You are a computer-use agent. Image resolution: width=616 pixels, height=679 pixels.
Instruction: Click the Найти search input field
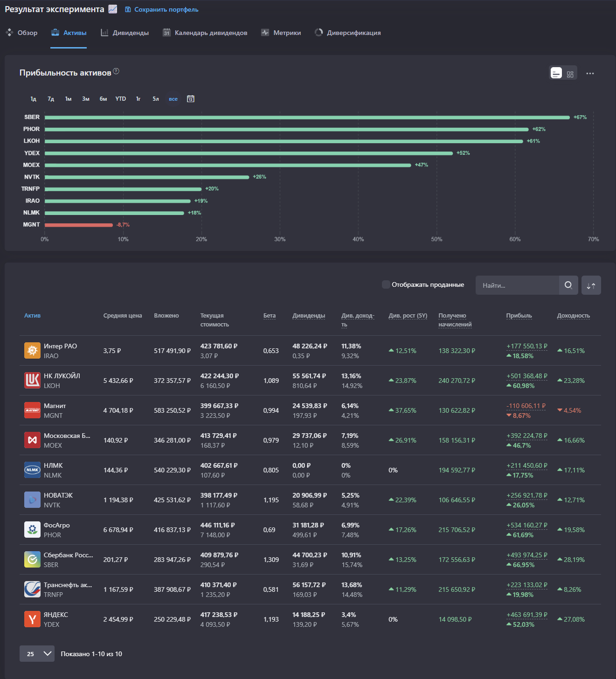pyautogui.click(x=517, y=285)
